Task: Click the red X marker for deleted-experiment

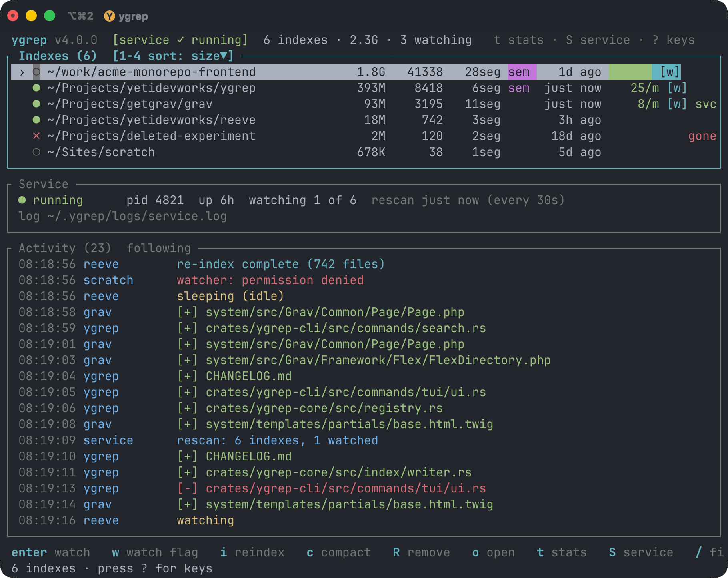Action: [36, 136]
